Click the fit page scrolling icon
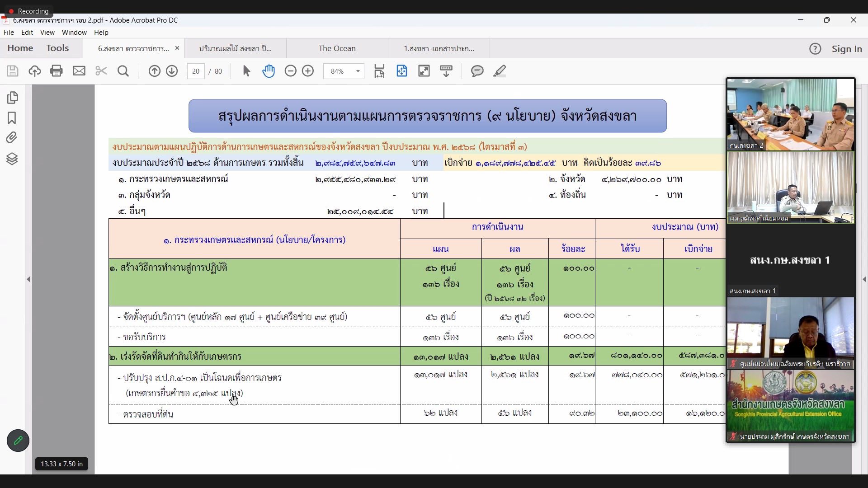The image size is (868, 488). 379,71
